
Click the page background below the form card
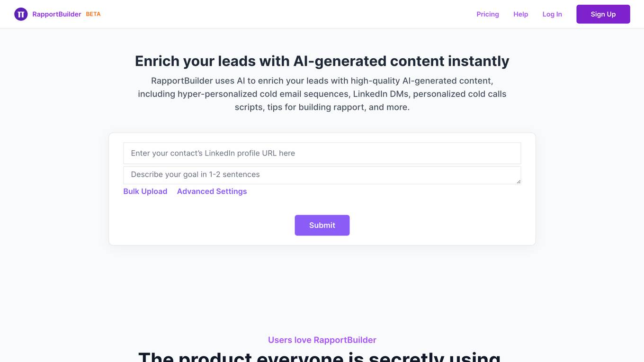tap(322, 284)
